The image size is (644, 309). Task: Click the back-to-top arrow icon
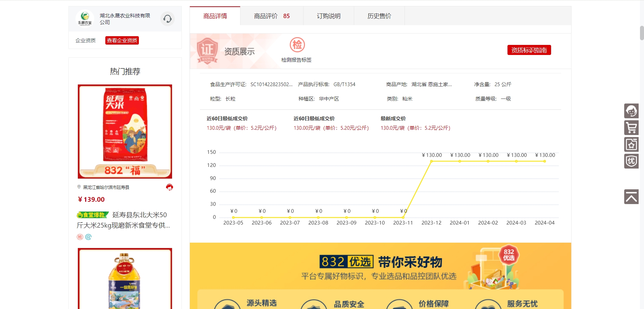point(631,197)
